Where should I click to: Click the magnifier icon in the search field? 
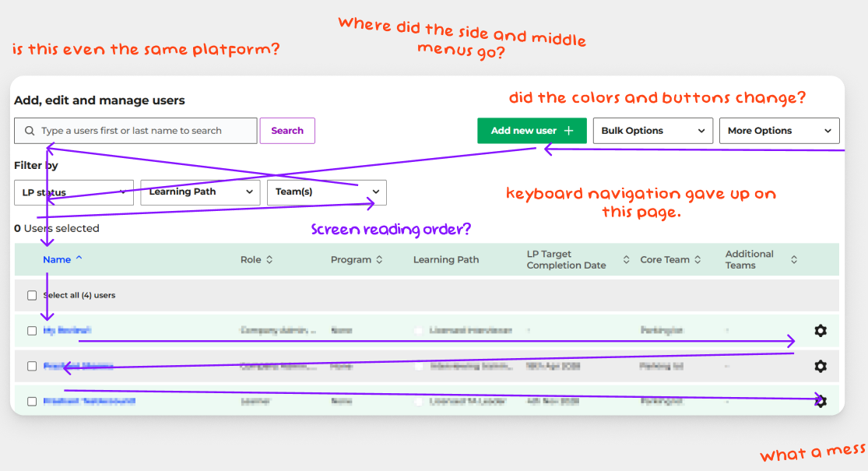point(30,131)
